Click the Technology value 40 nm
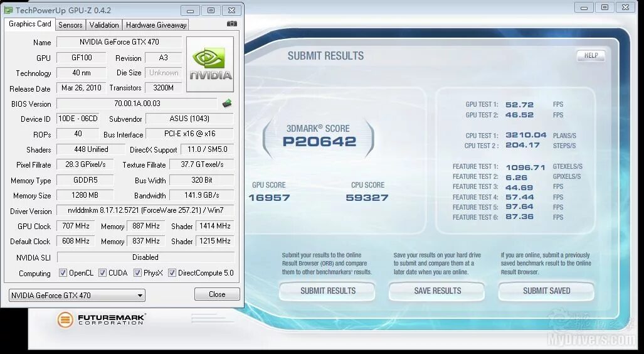This screenshot has width=644, height=354. pos(82,73)
